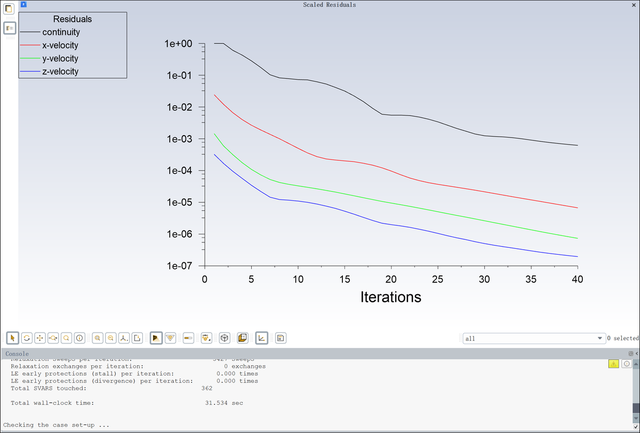Image resolution: width=640 pixels, height=433 pixels.
Task: Click the yellow warning icon in console
Action: [613, 364]
